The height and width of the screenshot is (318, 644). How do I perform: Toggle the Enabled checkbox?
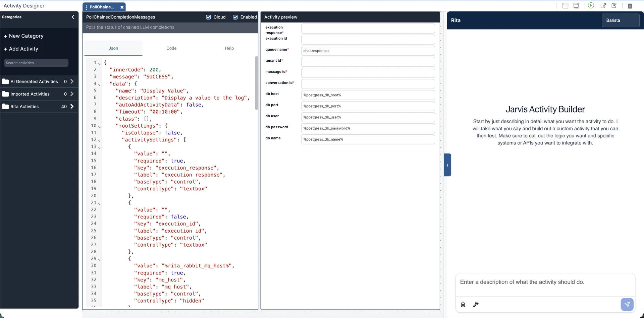click(235, 17)
